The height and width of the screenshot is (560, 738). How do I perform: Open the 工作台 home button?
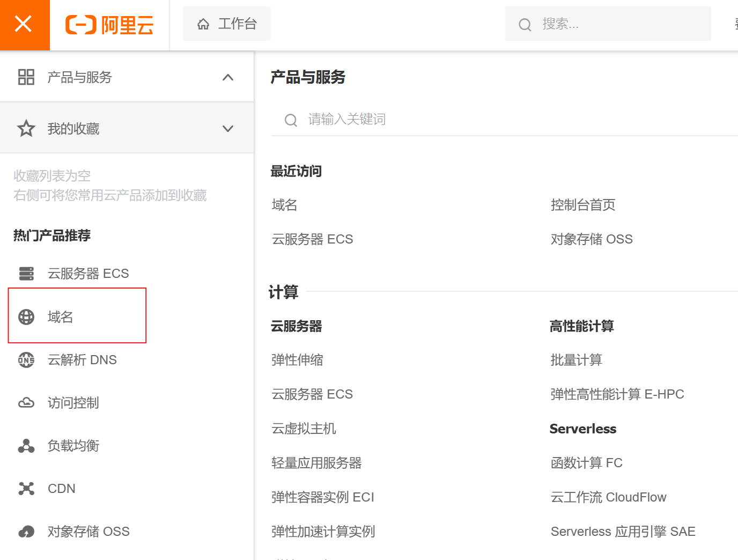point(227,24)
